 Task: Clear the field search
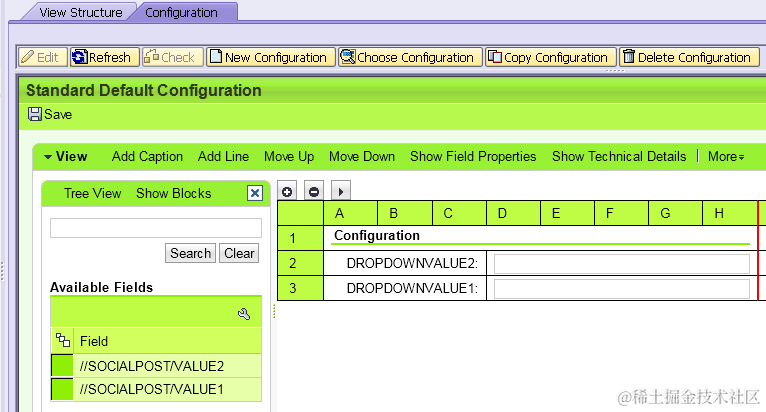239,253
